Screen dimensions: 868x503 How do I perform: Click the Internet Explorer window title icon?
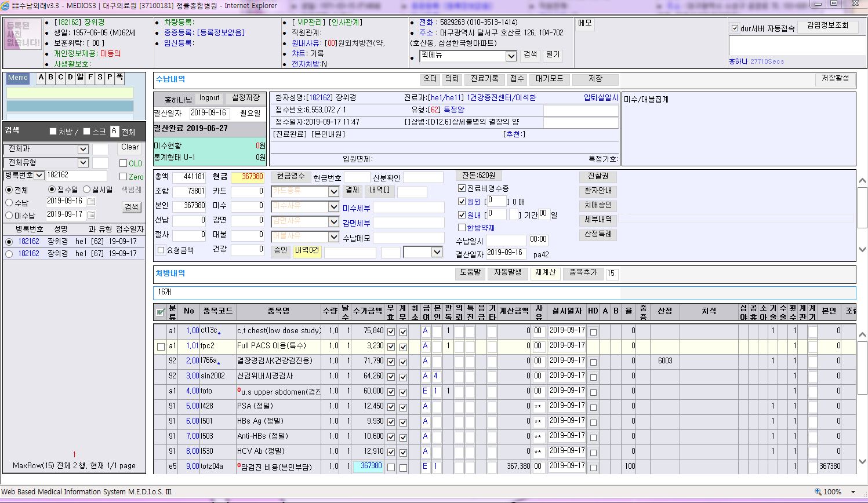click(6, 5)
